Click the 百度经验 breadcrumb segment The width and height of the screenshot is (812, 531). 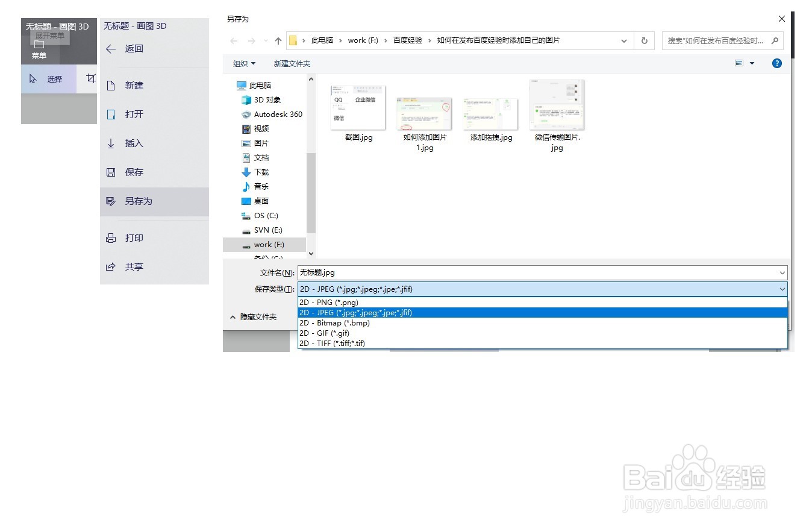click(408, 40)
